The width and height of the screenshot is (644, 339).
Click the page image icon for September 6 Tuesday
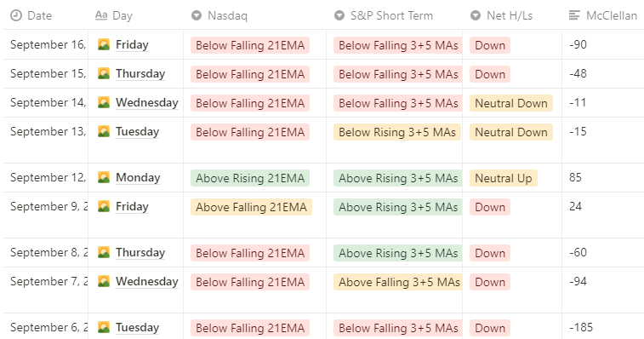click(104, 327)
